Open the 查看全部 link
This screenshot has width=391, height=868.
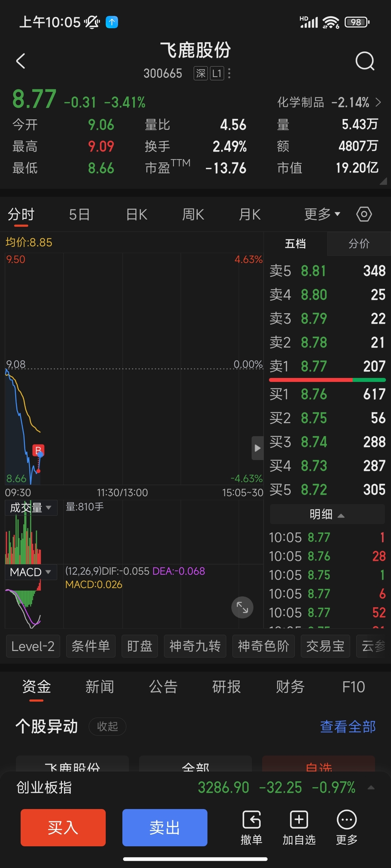(348, 726)
